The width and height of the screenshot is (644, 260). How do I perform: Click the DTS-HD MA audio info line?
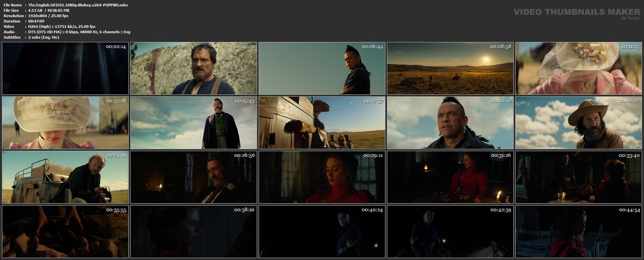(x=79, y=32)
